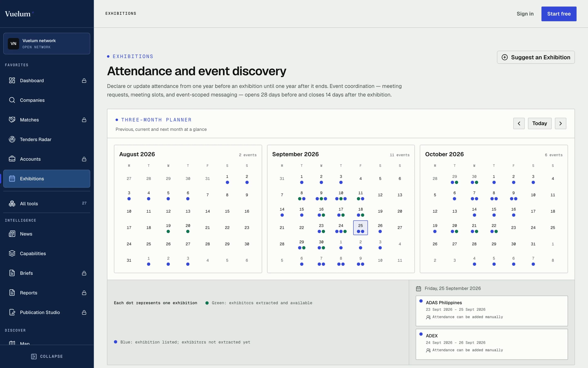Open the Suggest an Exhibition button

click(536, 57)
